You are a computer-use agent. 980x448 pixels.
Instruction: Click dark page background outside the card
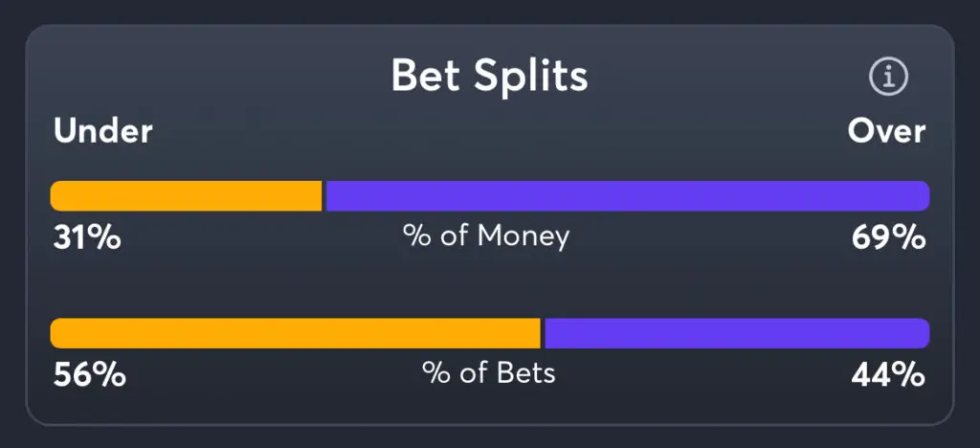click(11, 436)
